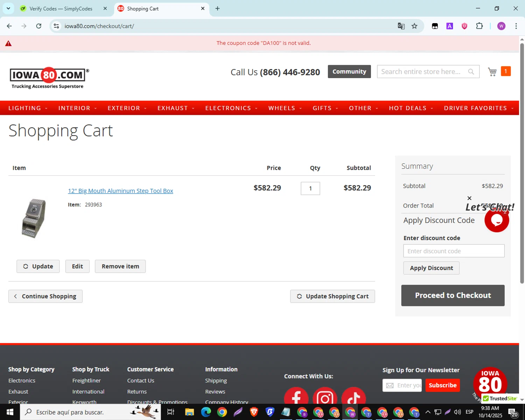Click the Iowa 80 footer round logo
Screen dimensions: 525x420
tap(490, 383)
